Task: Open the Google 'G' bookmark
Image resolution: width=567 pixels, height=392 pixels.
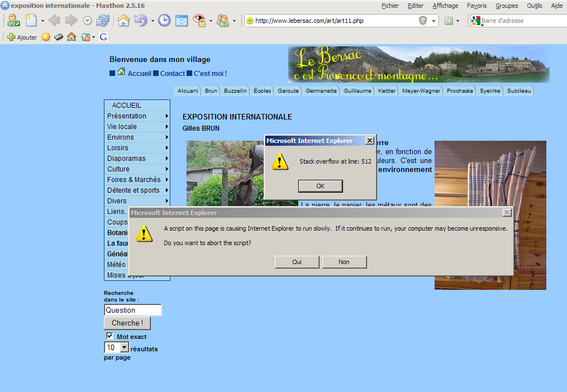Action: point(103,37)
